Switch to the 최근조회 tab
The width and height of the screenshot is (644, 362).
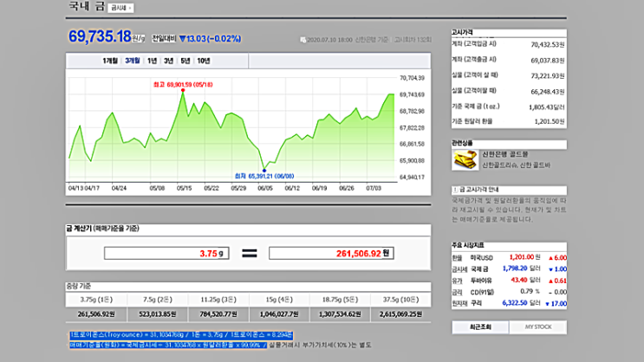click(480, 327)
